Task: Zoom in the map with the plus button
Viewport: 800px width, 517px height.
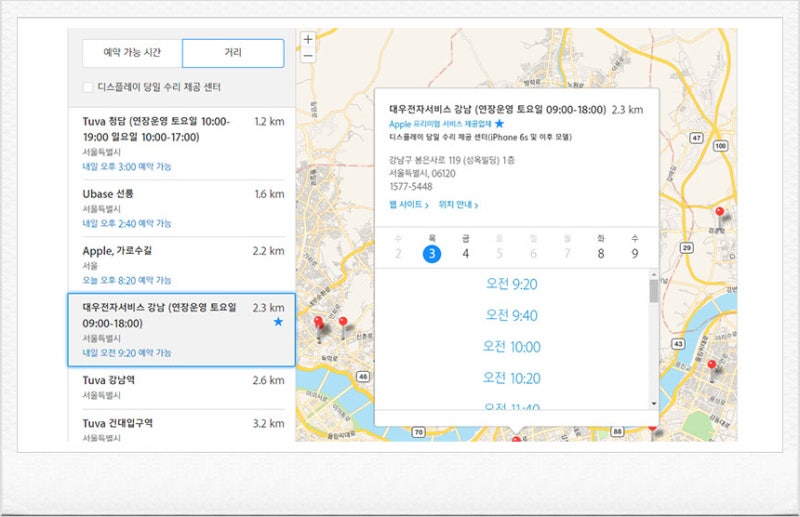Action: [308, 39]
